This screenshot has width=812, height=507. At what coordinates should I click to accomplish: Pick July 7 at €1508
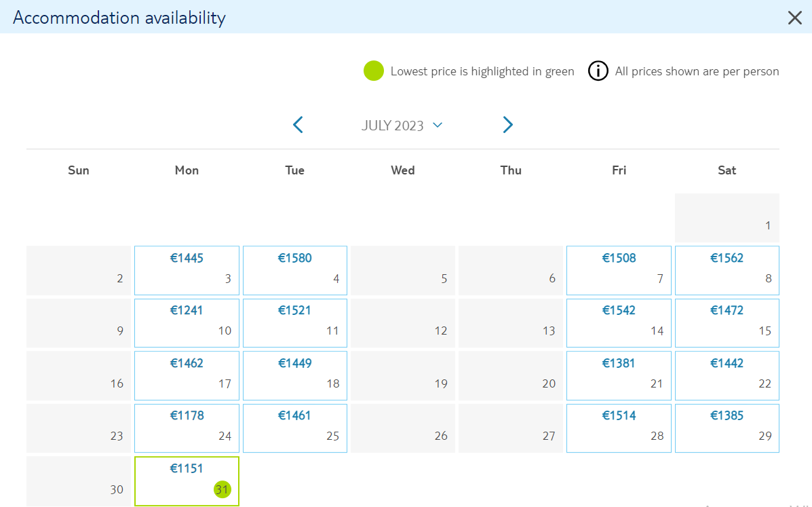pos(619,270)
